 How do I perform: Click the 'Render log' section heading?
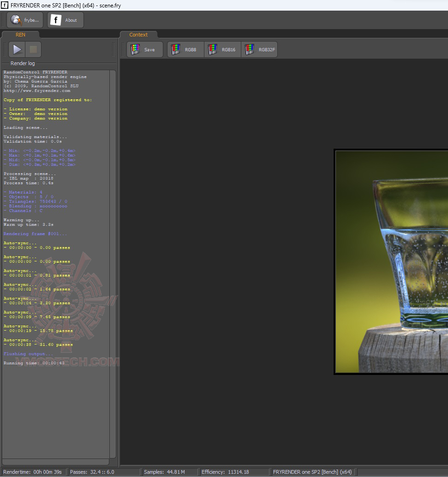coord(23,63)
